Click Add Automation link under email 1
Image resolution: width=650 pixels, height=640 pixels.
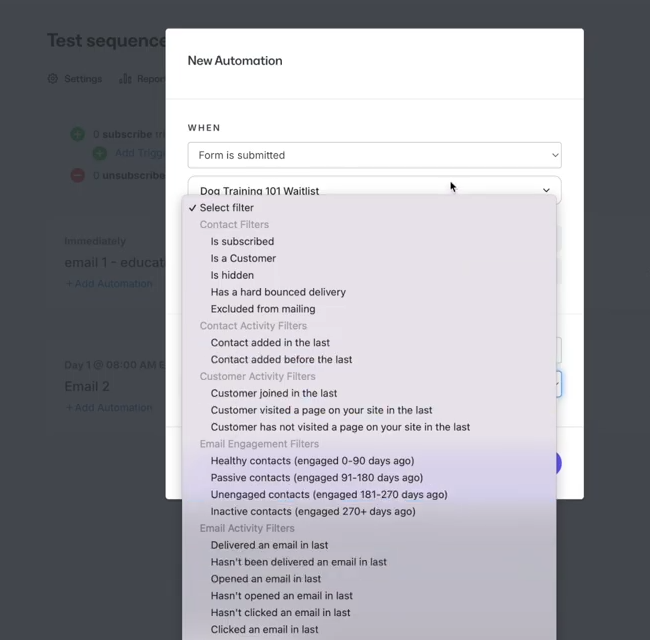[109, 284]
